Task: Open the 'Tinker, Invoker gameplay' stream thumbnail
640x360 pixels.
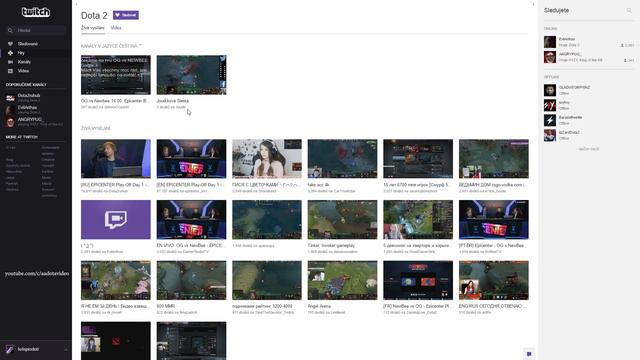Action: (342, 220)
